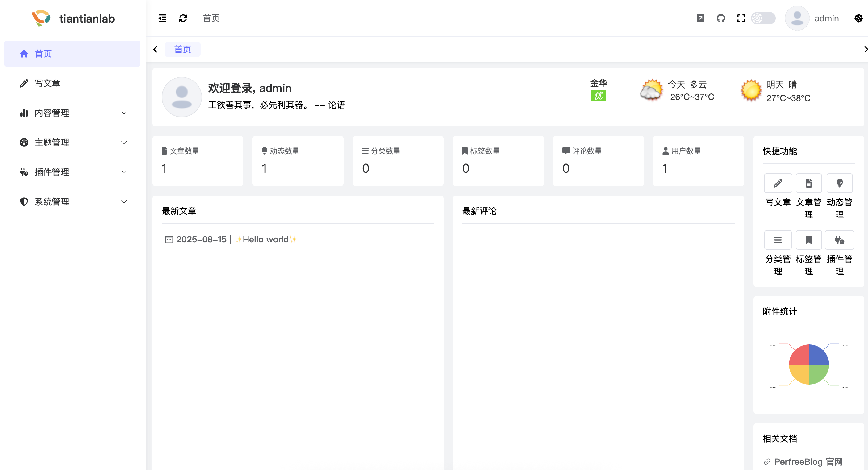The height and width of the screenshot is (470, 868).
Task: Expand the 系统管理 menu
Action: (73, 202)
